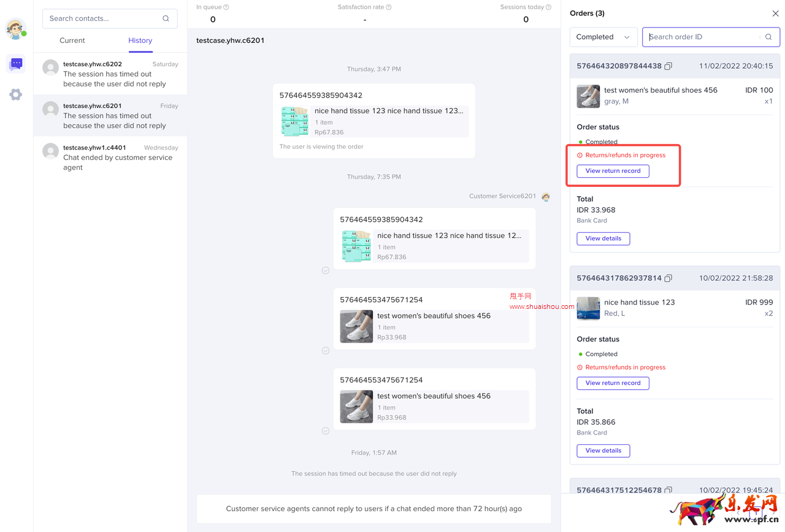
Task: Open the Completed order status dropdown
Action: tap(603, 37)
